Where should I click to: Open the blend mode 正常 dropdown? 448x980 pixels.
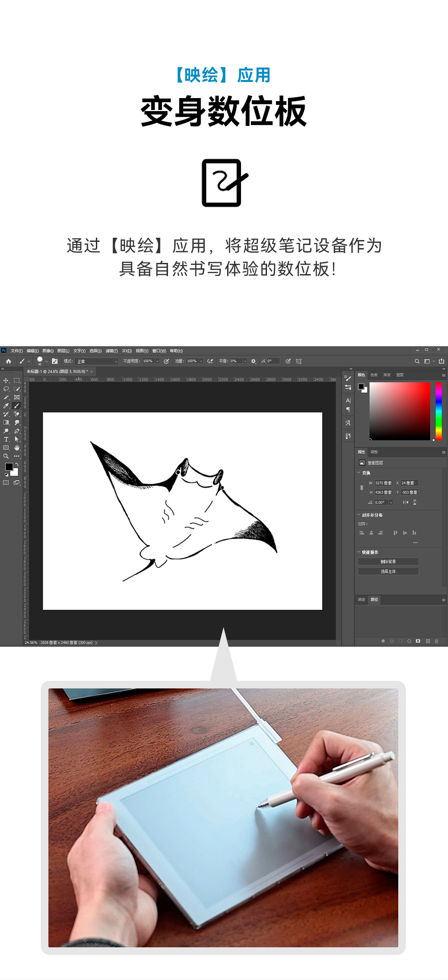[x=97, y=361]
